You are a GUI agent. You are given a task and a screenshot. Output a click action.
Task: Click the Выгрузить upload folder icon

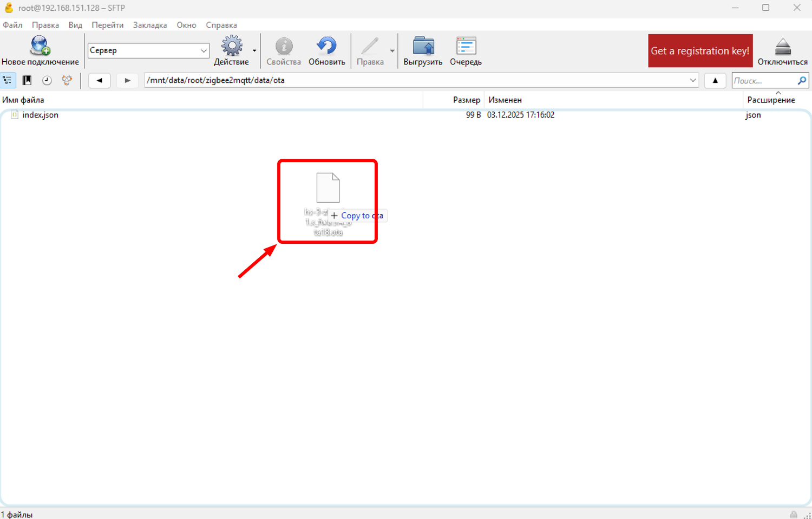(423, 47)
